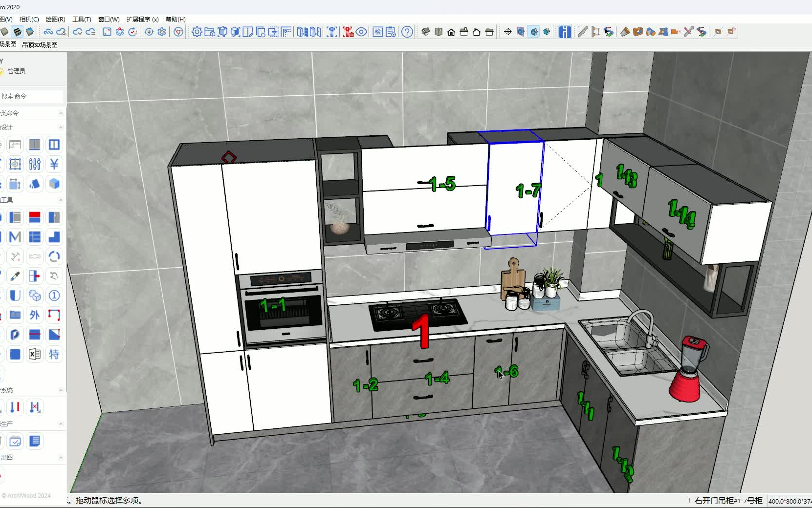Click the document list icon in production section
812x508 pixels.
pos(35,441)
